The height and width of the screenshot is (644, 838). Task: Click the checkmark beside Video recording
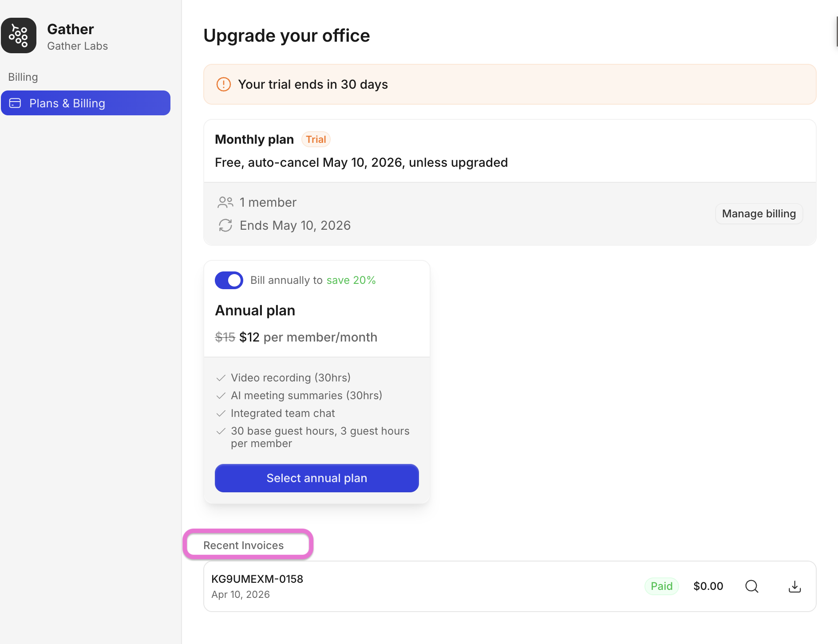pyautogui.click(x=221, y=378)
